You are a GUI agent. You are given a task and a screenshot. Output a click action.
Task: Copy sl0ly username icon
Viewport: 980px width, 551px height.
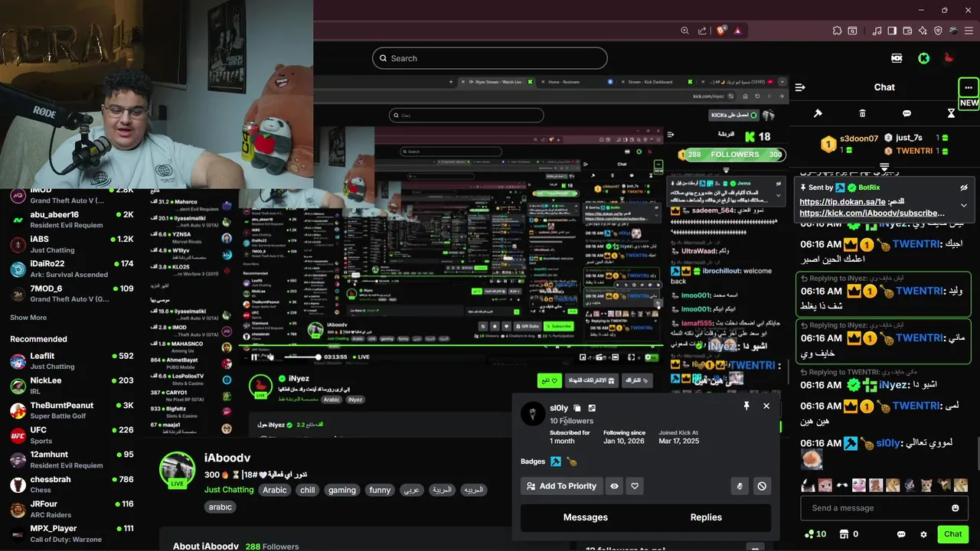[x=577, y=408]
